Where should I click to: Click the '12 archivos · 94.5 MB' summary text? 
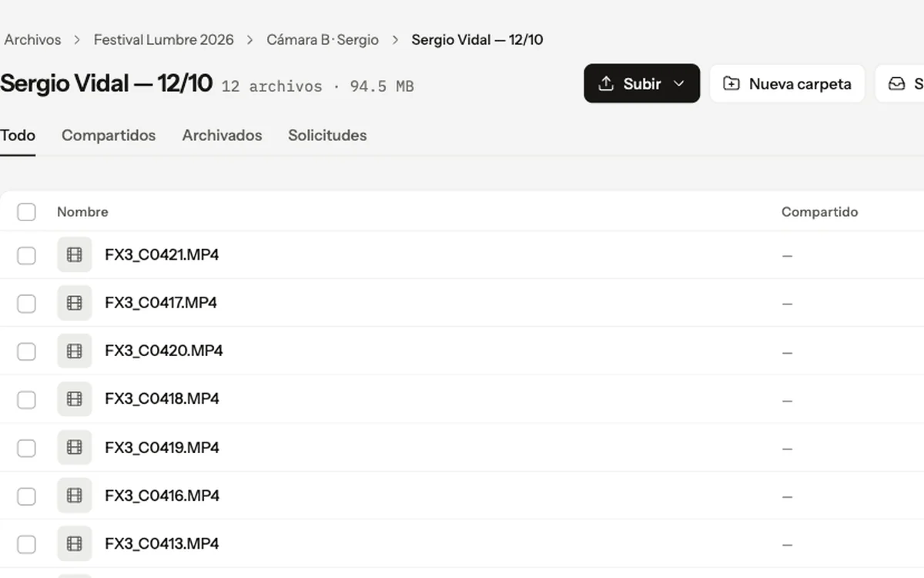coord(318,86)
